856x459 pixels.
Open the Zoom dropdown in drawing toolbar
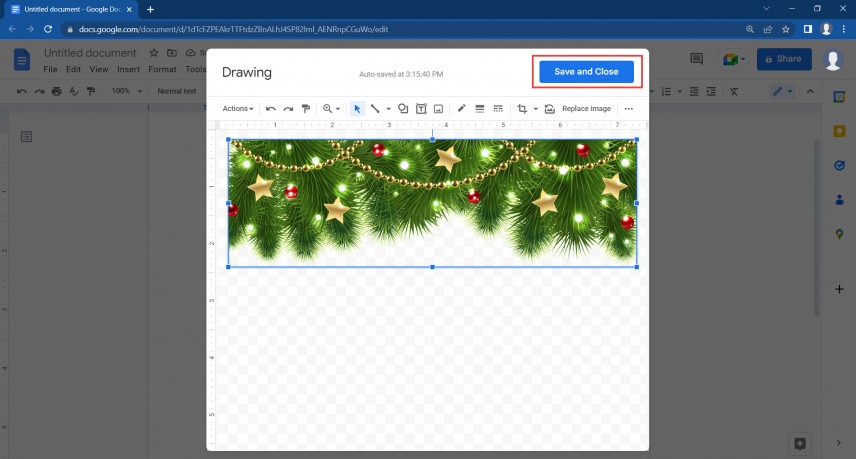(x=331, y=108)
